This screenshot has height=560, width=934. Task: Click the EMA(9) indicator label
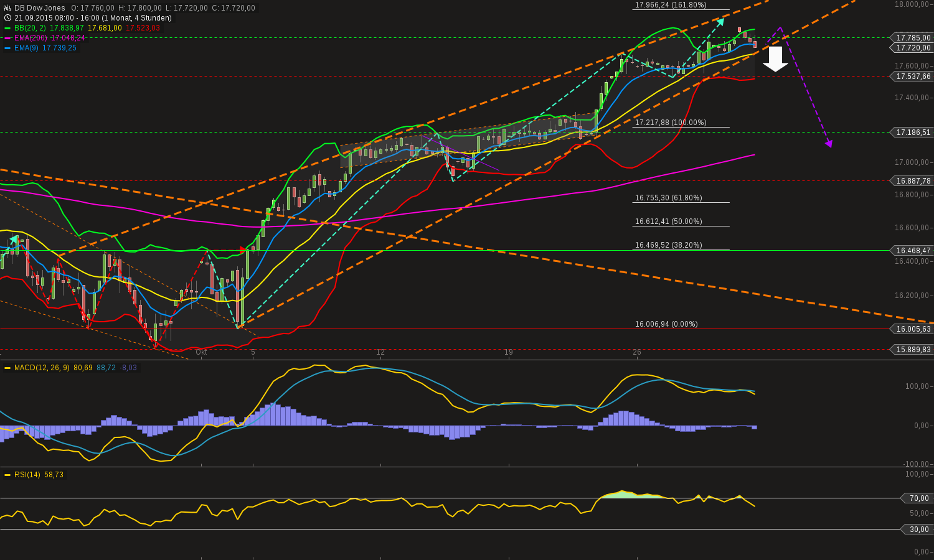pos(27,48)
